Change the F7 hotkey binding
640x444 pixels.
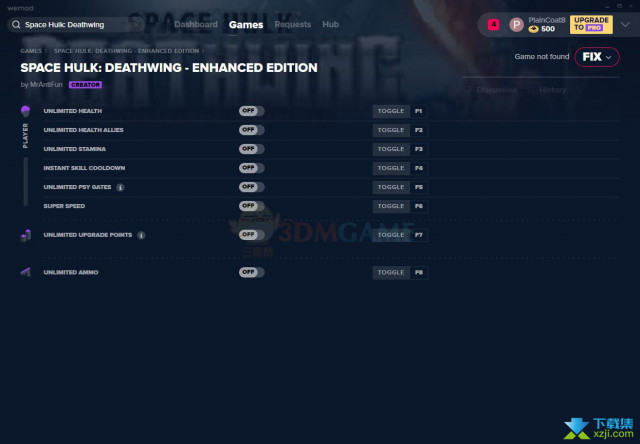tap(419, 235)
